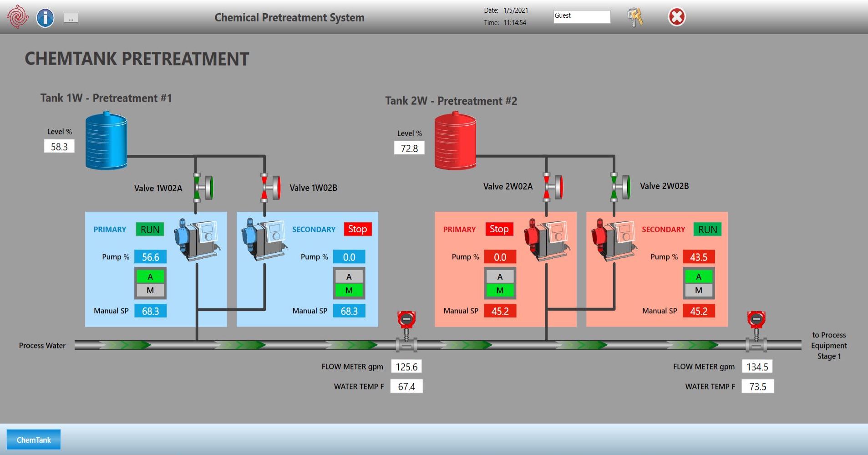Click Tank 2W secondary RUN status button
The width and height of the screenshot is (868, 455).
point(707,229)
